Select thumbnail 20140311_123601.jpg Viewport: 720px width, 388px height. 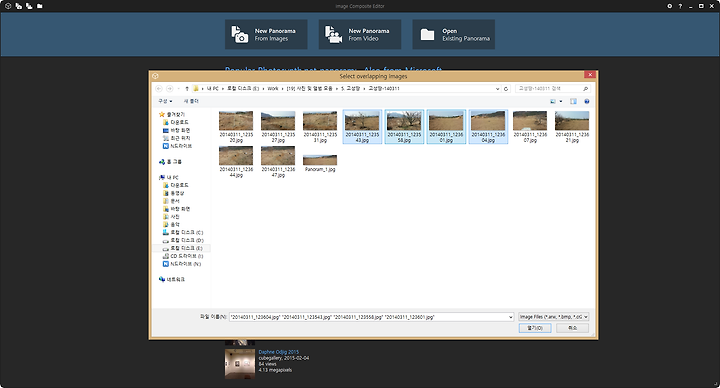[x=446, y=127]
